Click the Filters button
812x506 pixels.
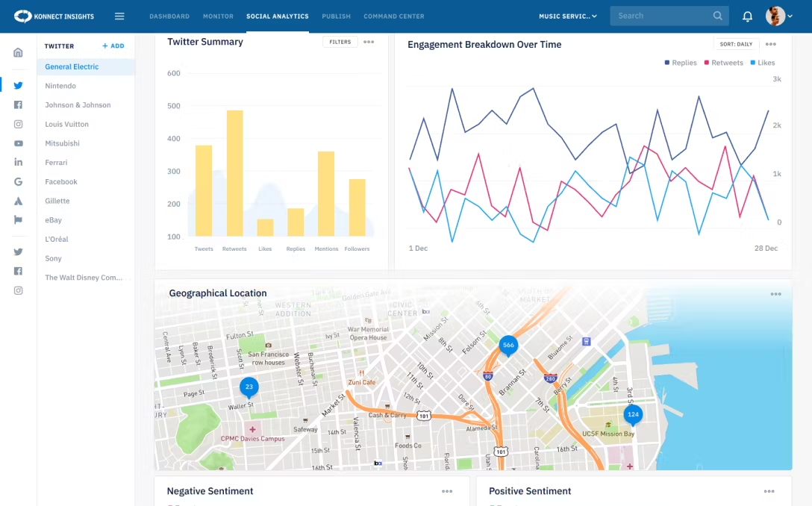coord(340,43)
